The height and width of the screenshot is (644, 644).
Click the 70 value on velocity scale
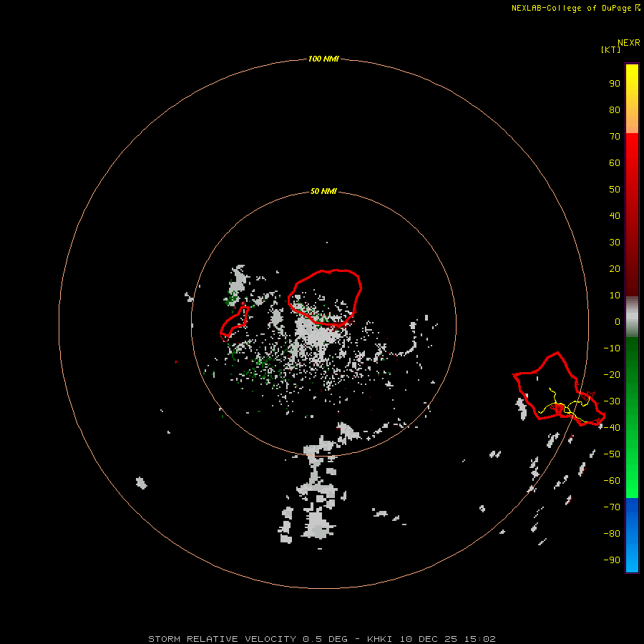[x=615, y=137]
